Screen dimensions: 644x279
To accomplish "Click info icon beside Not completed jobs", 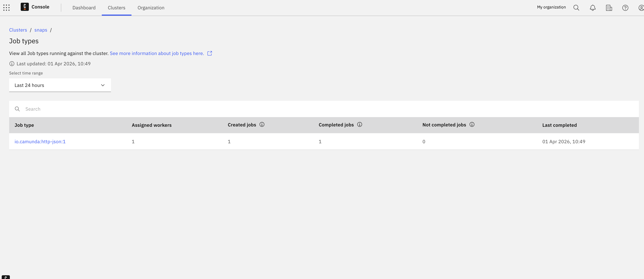I will [472, 125].
